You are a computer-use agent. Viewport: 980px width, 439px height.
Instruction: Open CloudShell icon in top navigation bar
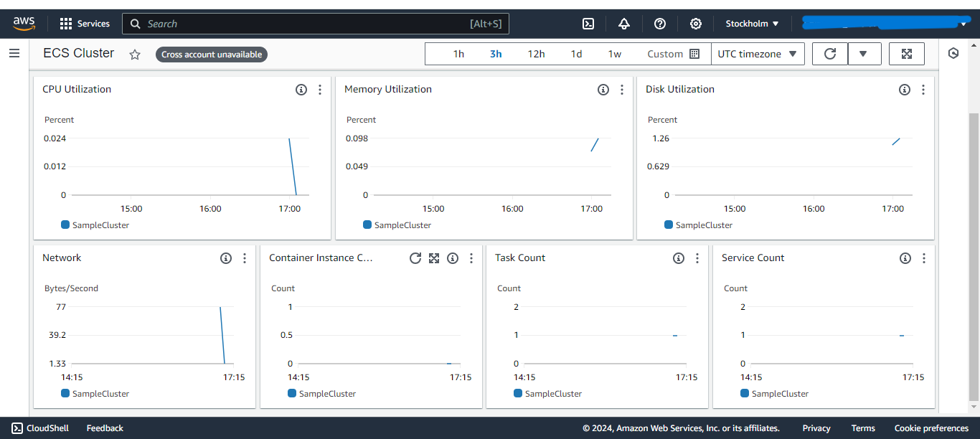coord(588,24)
